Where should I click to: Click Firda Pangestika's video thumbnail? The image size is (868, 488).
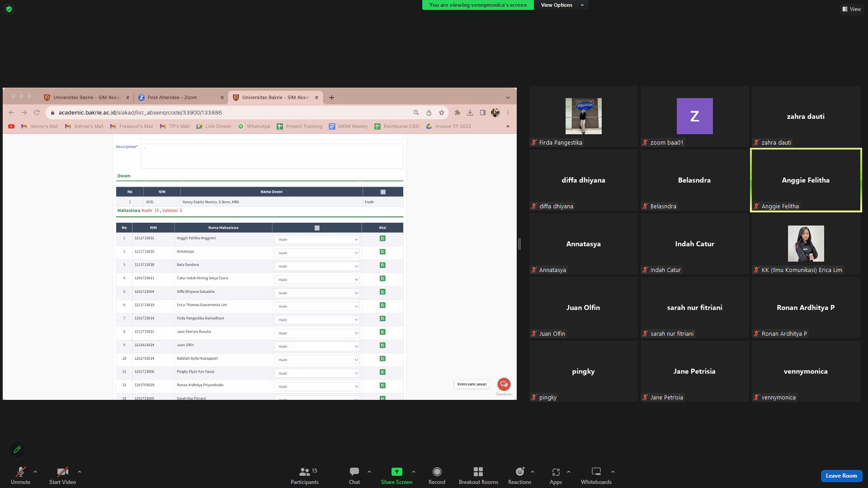coord(583,116)
